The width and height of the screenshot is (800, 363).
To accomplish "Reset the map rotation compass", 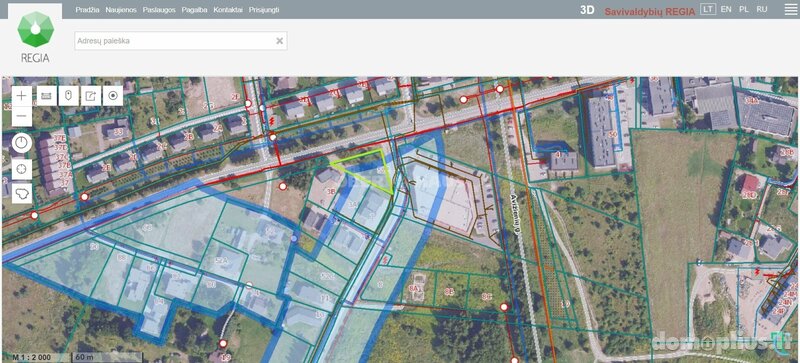I will tap(21, 143).
